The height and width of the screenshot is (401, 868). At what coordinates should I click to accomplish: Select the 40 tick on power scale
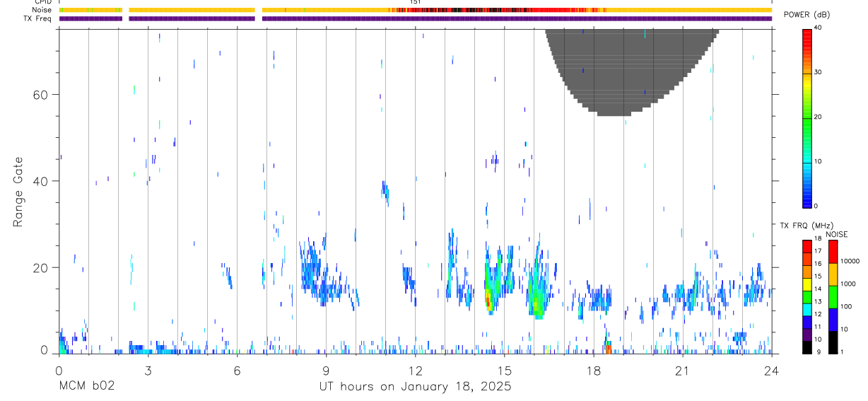click(x=818, y=28)
